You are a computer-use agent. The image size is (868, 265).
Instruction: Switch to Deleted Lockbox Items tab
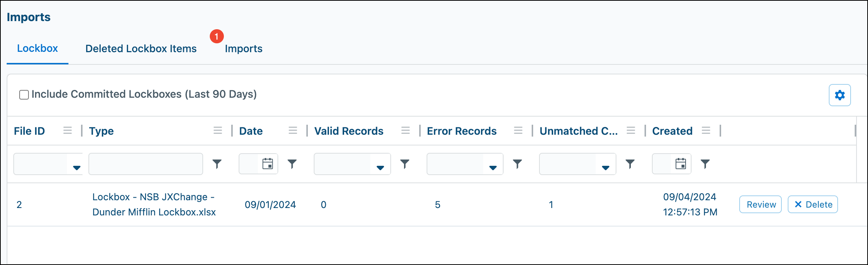pos(141,49)
